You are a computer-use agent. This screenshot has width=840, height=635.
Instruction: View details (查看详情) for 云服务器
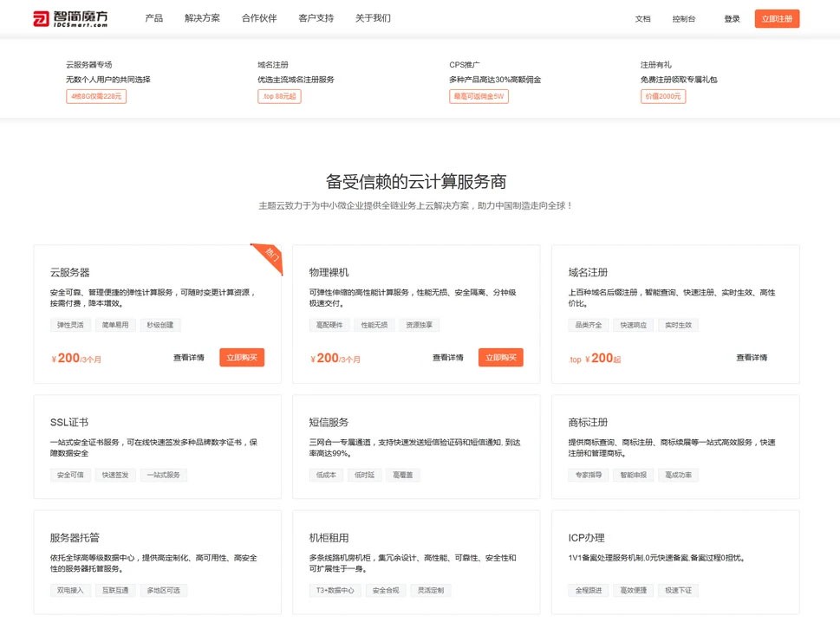(x=189, y=358)
